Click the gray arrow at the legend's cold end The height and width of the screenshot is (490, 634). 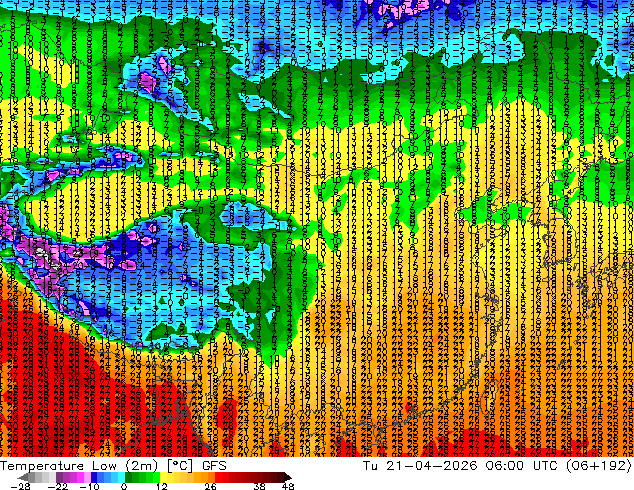[23, 477]
